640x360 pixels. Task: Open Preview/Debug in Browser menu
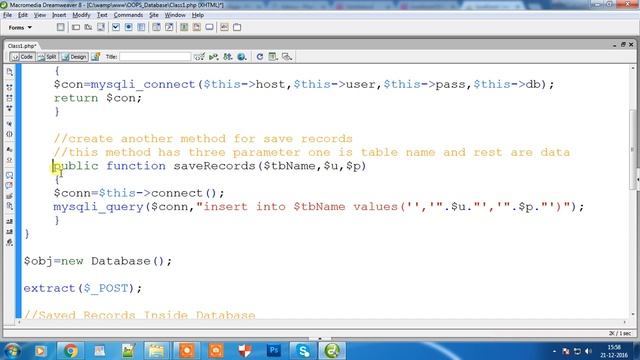(x=242, y=57)
